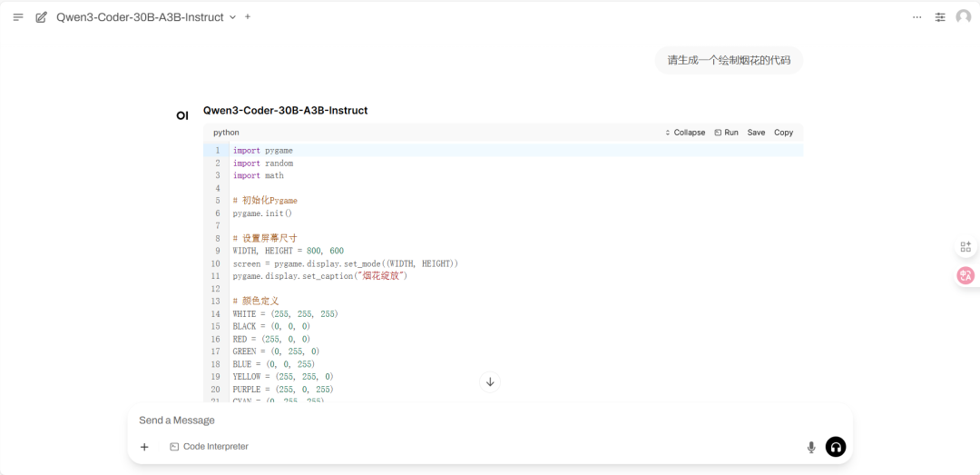Start a new chat with pencil icon
This screenshot has height=475, width=980.
point(41,17)
